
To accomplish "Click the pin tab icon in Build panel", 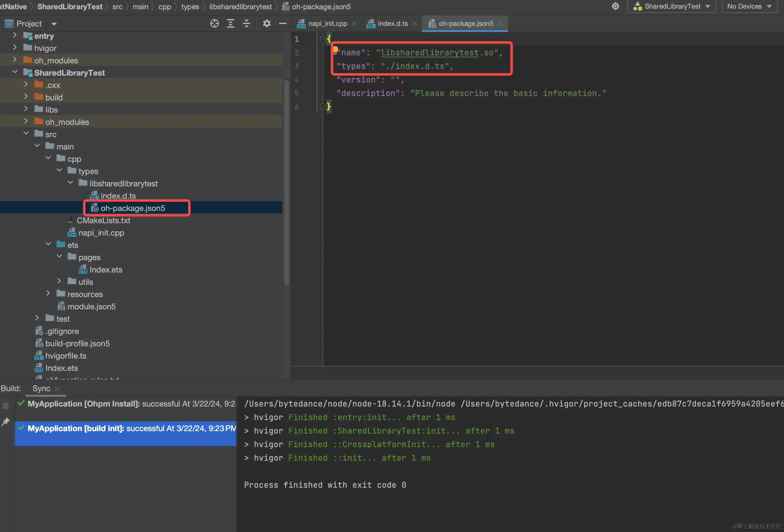I will (6, 422).
